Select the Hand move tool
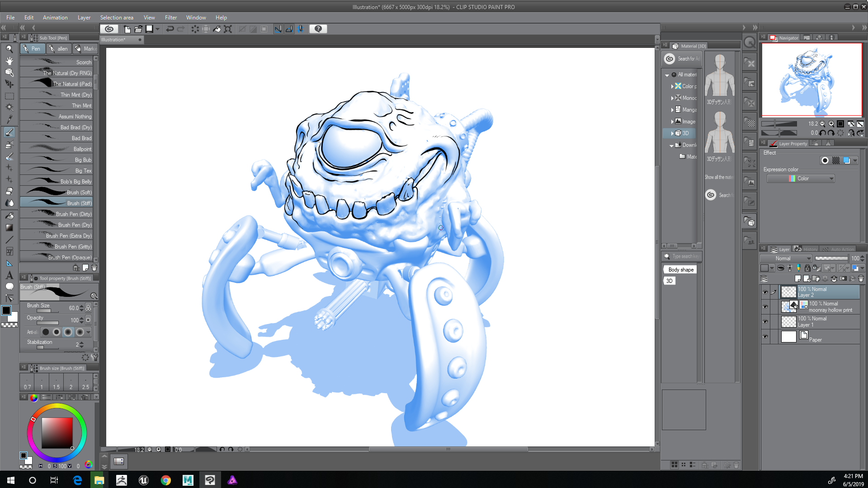 pos(9,61)
